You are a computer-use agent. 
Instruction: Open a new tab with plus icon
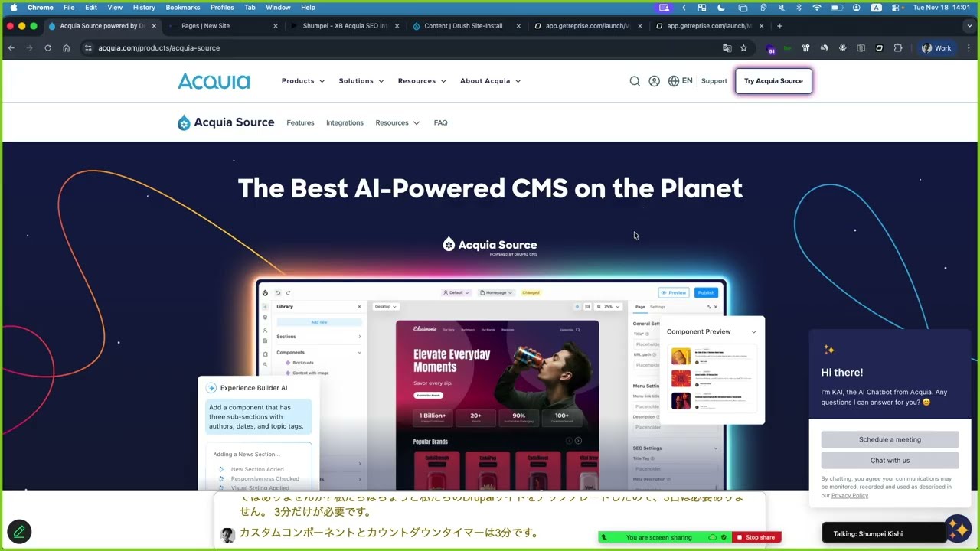pyautogui.click(x=779, y=25)
